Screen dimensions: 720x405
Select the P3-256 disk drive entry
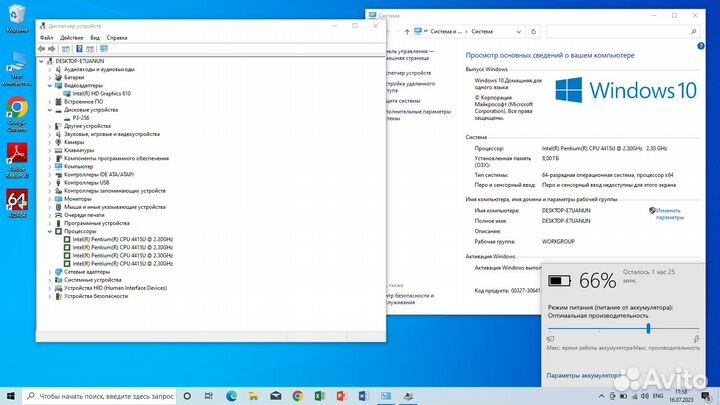click(81, 118)
